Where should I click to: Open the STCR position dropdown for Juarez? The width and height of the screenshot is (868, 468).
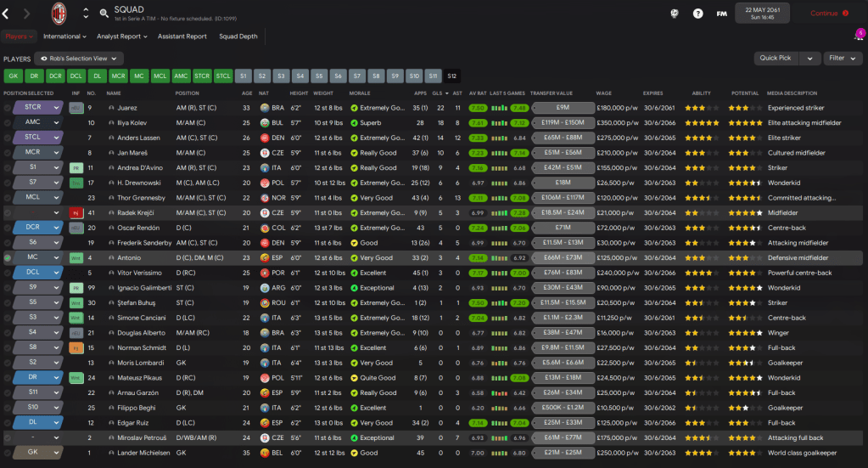point(38,108)
